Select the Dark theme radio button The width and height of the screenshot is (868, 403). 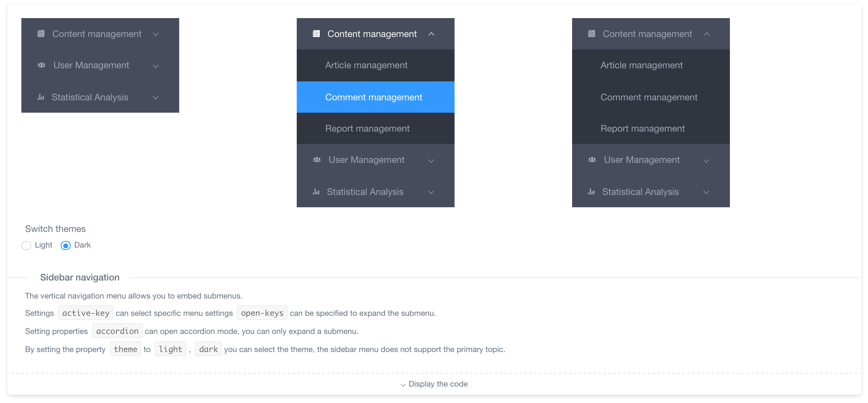66,246
